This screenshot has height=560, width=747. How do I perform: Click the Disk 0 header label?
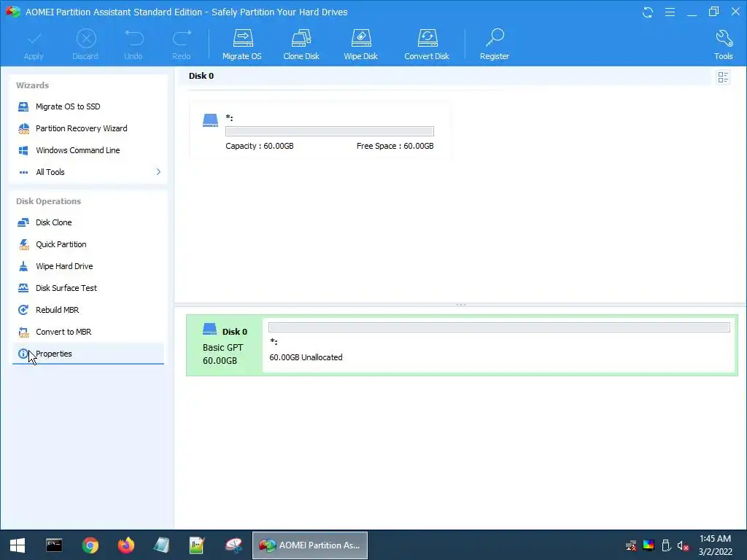(x=201, y=76)
